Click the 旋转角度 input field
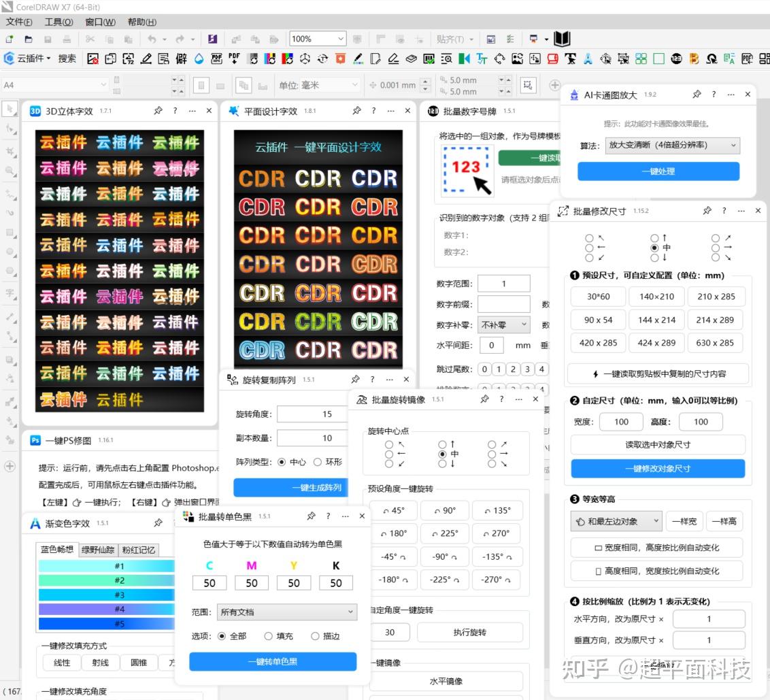The image size is (770, 700). point(313,414)
